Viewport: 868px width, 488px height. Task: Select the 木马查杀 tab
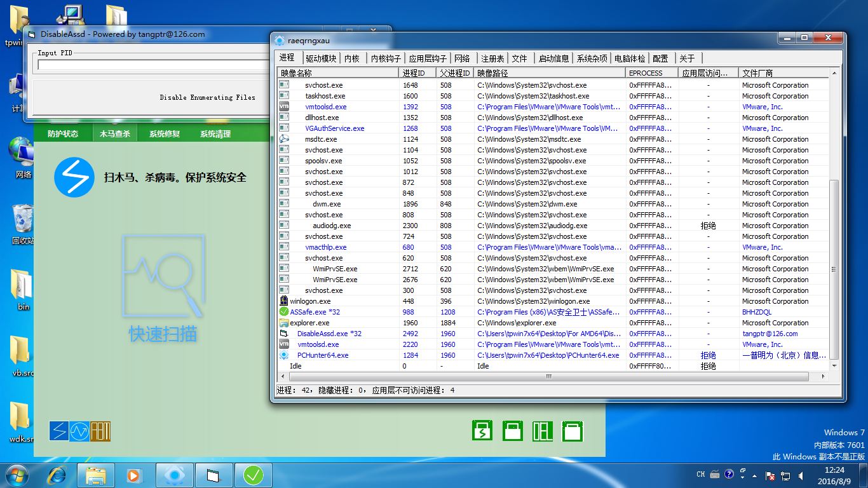tap(114, 134)
